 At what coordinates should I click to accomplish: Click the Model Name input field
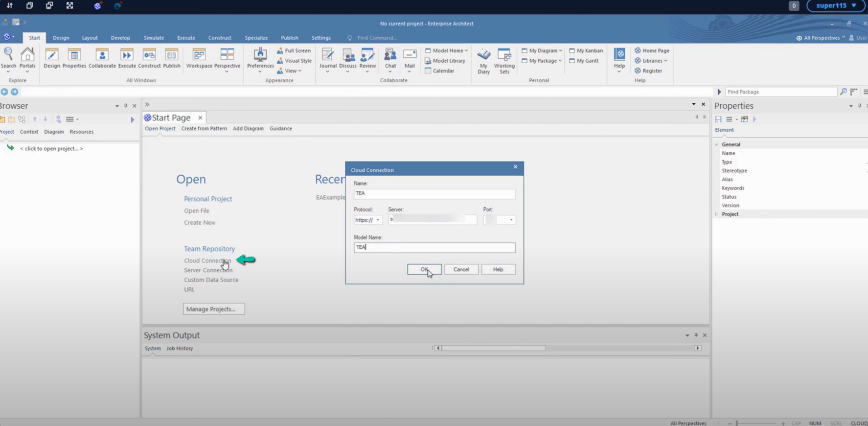[x=434, y=247]
